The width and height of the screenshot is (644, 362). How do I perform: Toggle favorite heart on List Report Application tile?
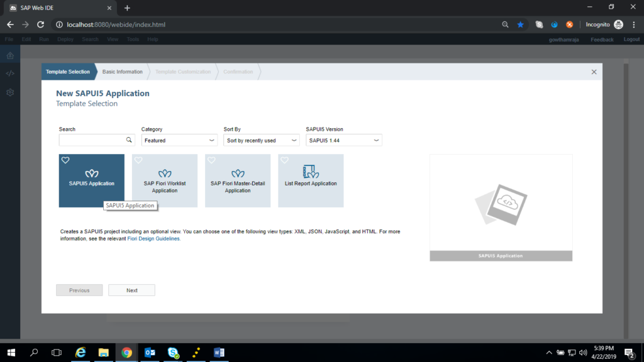coord(285,160)
